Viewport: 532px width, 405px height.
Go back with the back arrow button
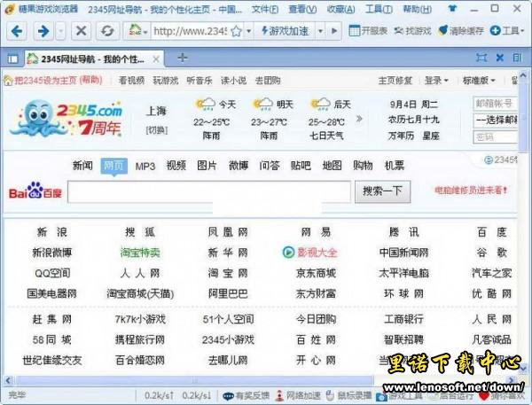coord(17,31)
